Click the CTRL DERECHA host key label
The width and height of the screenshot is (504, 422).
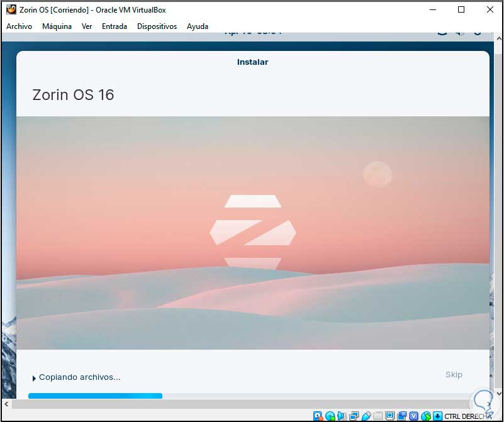pos(468,416)
